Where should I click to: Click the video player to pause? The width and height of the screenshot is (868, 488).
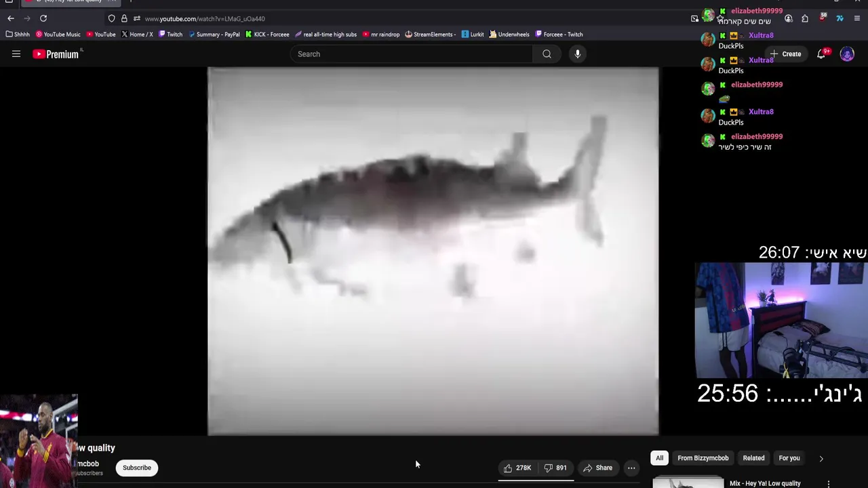coord(433,251)
